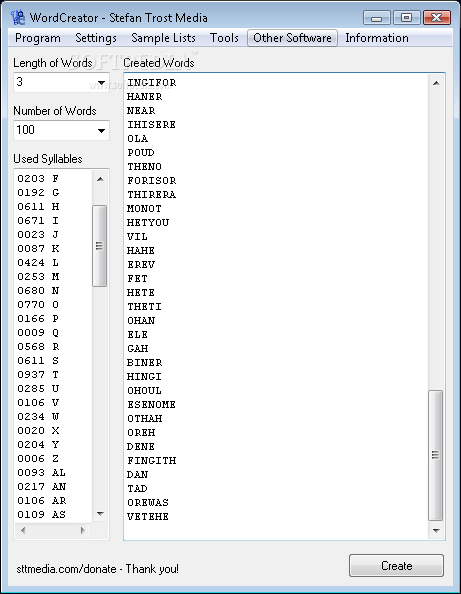
Task: Click the Created Words vertical scrollbar thumb
Action: (x=436, y=455)
